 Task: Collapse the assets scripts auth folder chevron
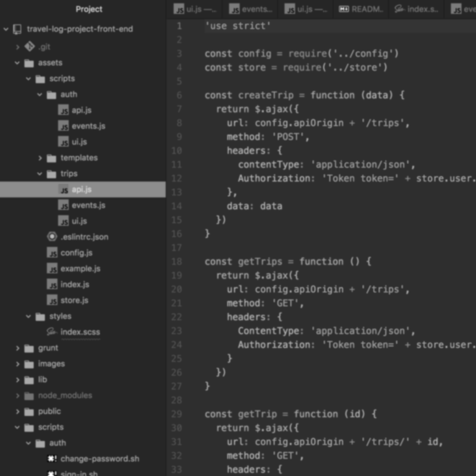tap(40, 94)
